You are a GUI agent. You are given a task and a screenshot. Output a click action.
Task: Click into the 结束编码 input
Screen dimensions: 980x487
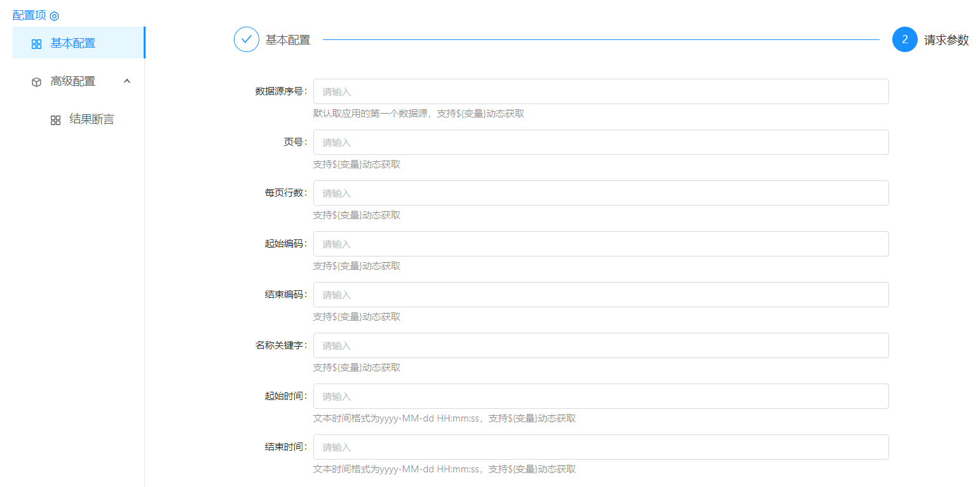601,295
